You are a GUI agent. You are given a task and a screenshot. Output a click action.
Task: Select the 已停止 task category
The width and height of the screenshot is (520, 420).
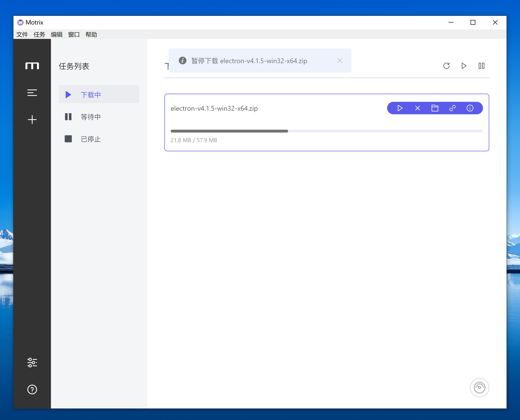tap(99, 139)
